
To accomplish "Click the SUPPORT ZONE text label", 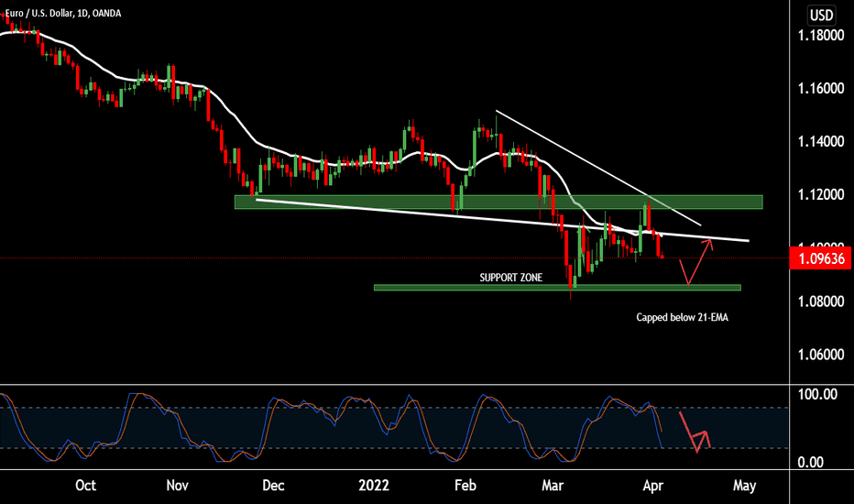I will click(511, 278).
